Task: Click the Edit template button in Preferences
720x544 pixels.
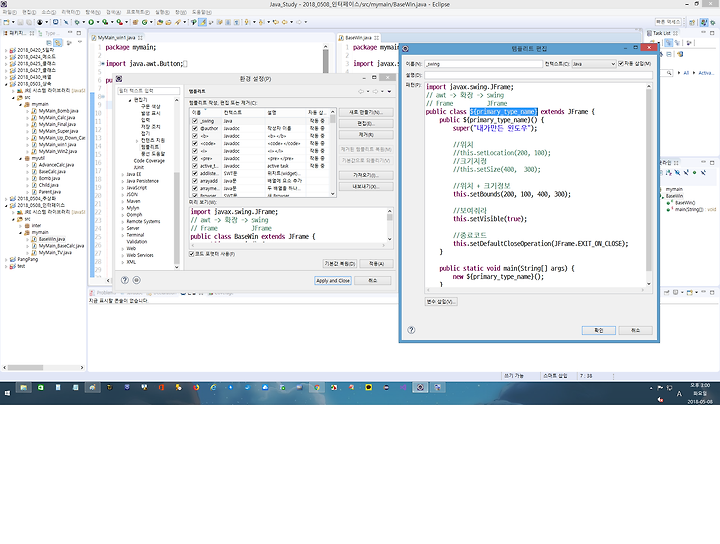Action: [x=366, y=123]
